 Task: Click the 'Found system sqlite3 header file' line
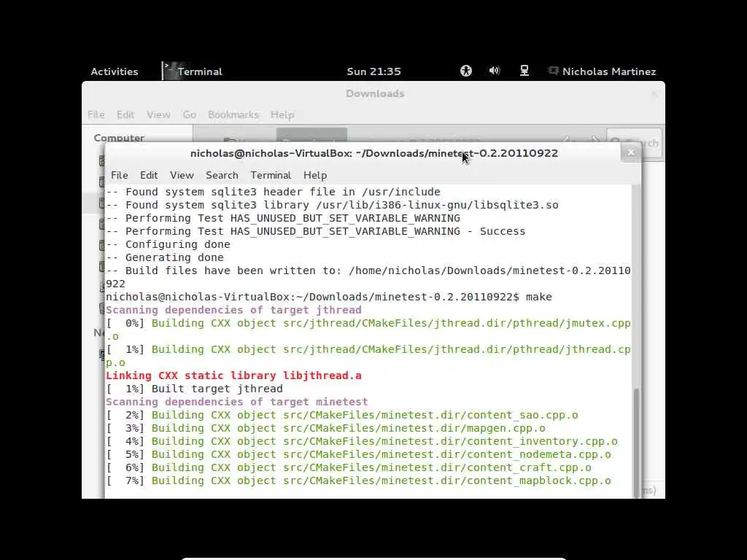click(x=273, y=192)
